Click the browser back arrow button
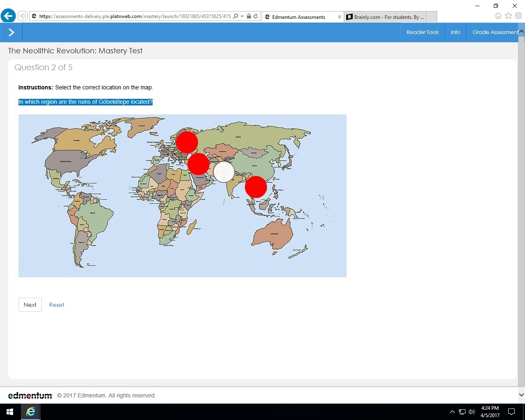Viewport: 525px width, 420px height. pos(8,16)
